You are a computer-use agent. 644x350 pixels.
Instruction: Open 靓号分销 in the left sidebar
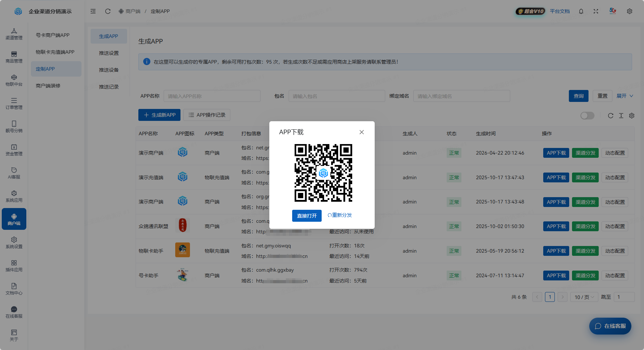pyautogui.click(x=14, y=127)
